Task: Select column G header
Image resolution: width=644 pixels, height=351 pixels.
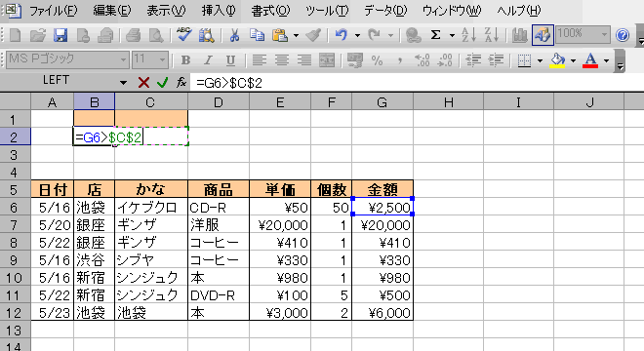Action: pyautogui.click(x=382, y=101)
